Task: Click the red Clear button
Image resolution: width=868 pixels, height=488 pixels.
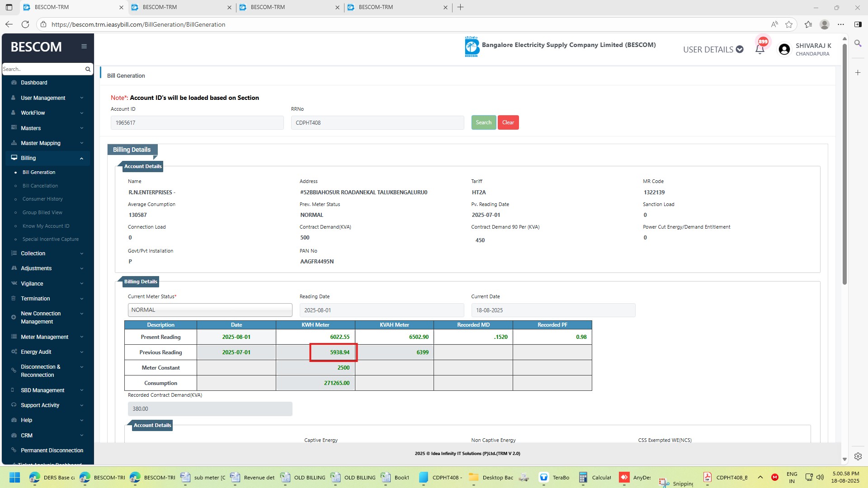Action: [x=508, y=122]
